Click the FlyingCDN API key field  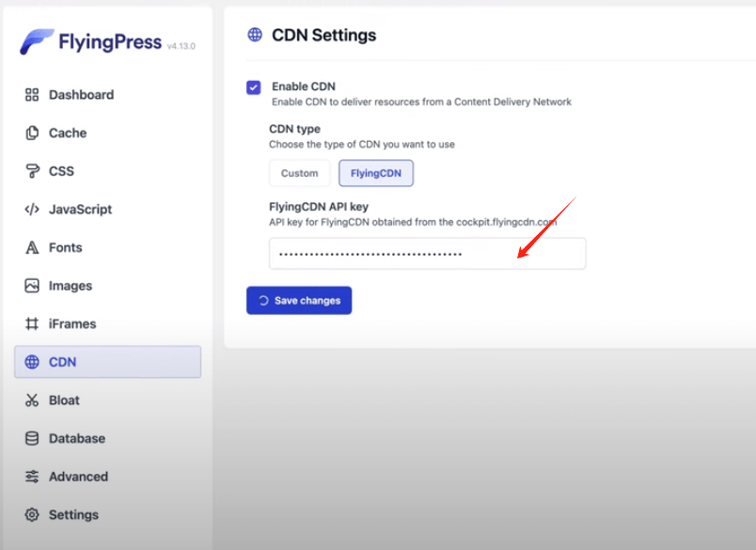(427, 254)
